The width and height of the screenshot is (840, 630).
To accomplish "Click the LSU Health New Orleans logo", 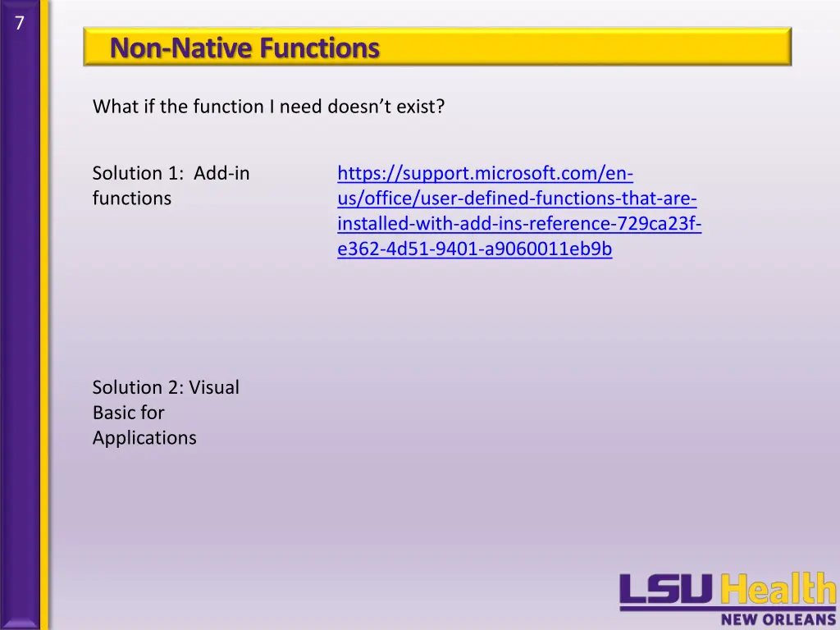I will 728,600.
